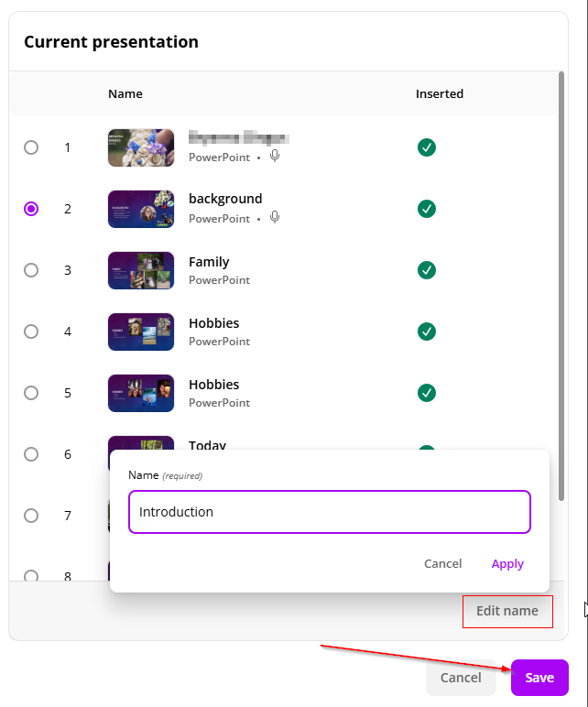588x707 pixels.
Task: Click the microphone icon on background slide
Action: click(275, 218)
